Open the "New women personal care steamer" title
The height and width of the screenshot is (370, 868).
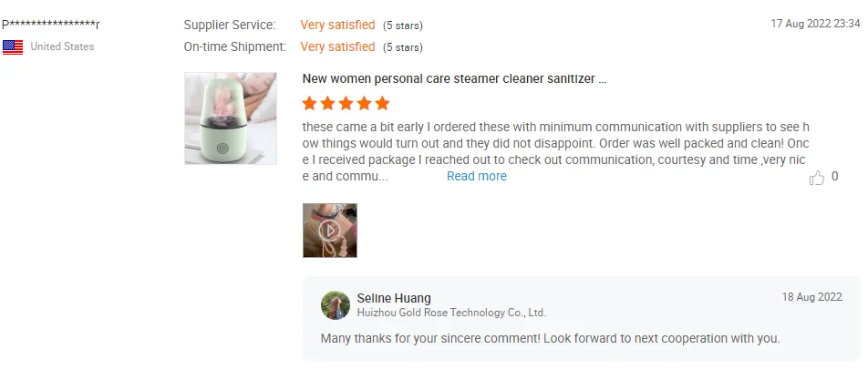coord(454,79)
